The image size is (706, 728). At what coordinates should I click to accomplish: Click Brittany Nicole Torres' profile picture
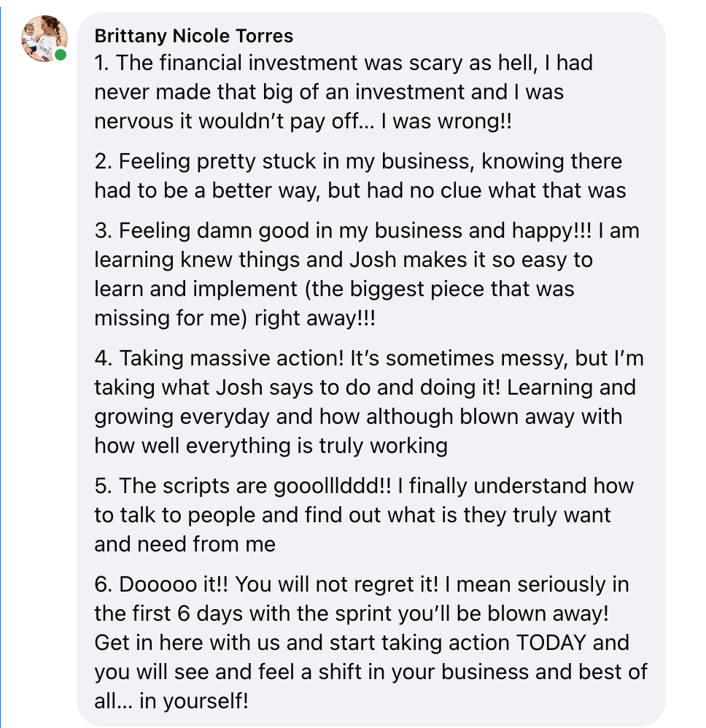coord(42,39)
